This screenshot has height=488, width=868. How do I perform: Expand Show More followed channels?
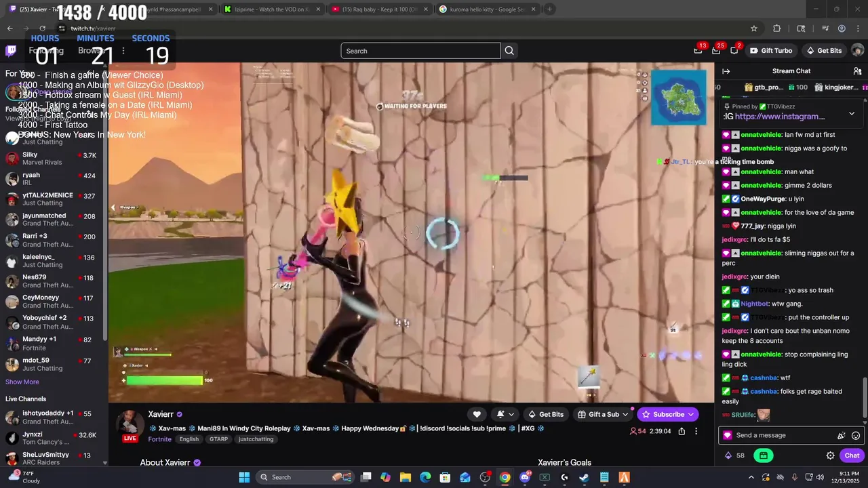(x=22, y=382)
